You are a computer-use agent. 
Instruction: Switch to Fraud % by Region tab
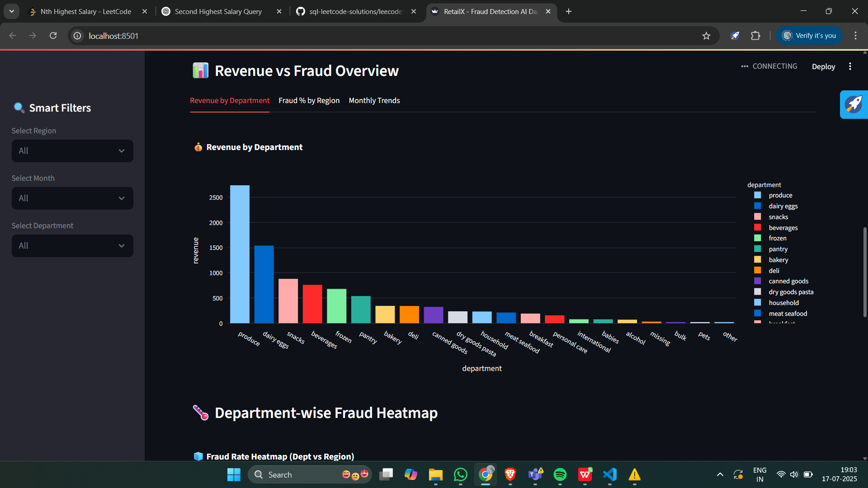point(309,100)
